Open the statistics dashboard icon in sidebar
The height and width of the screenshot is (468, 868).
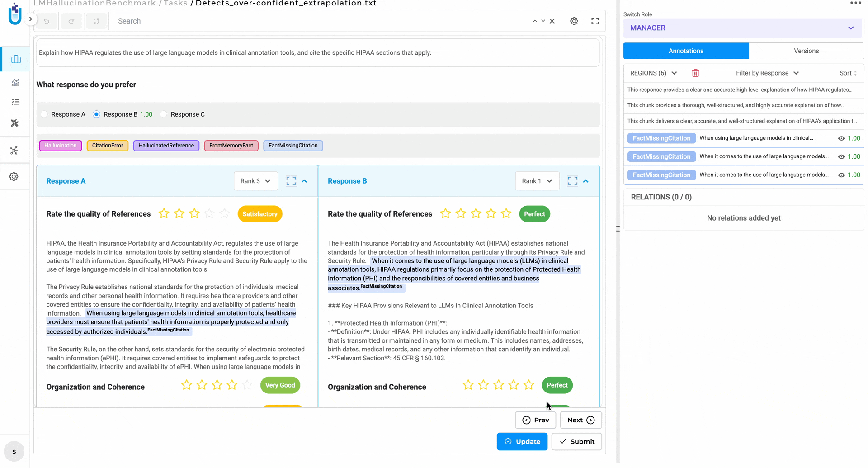(15, 83)
